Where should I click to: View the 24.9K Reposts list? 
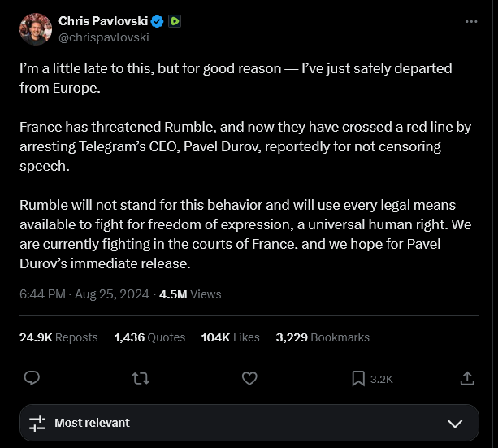click(58, 337)
